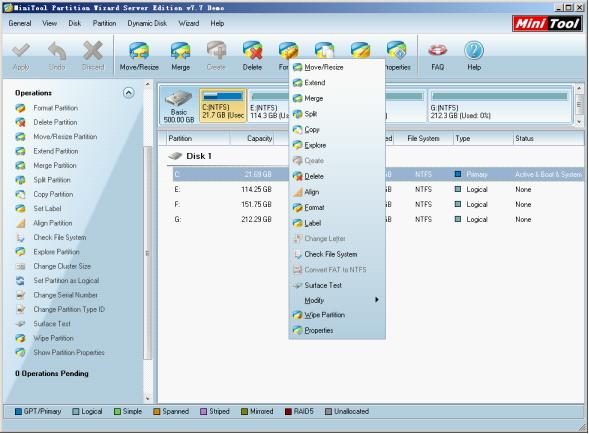The image size is (589, 434).
Task: Choose Surface Test in the context menu
Action: [337, 286]
